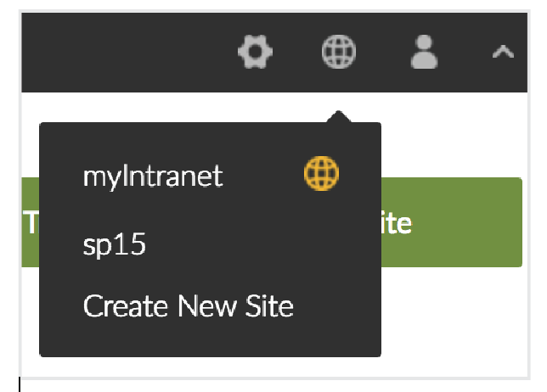Screen dimensions: 547x392
Task: Close the site switcher via the globe icon
Action: click(x=338, y=53)
